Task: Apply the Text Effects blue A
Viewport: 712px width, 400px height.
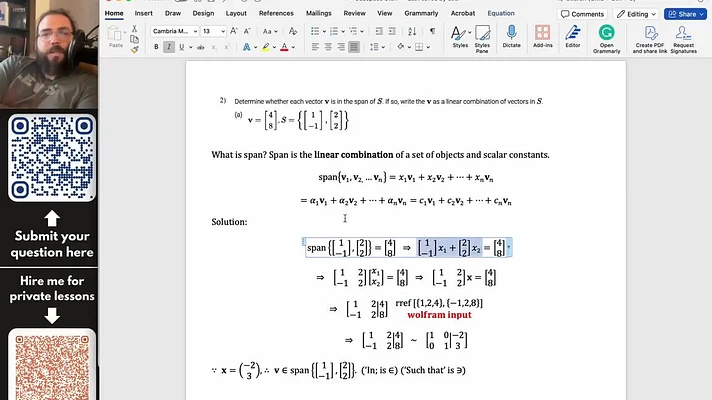Action: (x=247, y=47)
